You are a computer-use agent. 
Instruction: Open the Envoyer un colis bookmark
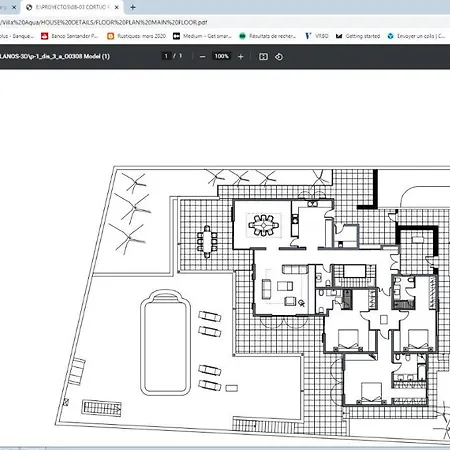pyautogui.click(x=416, y=36)
